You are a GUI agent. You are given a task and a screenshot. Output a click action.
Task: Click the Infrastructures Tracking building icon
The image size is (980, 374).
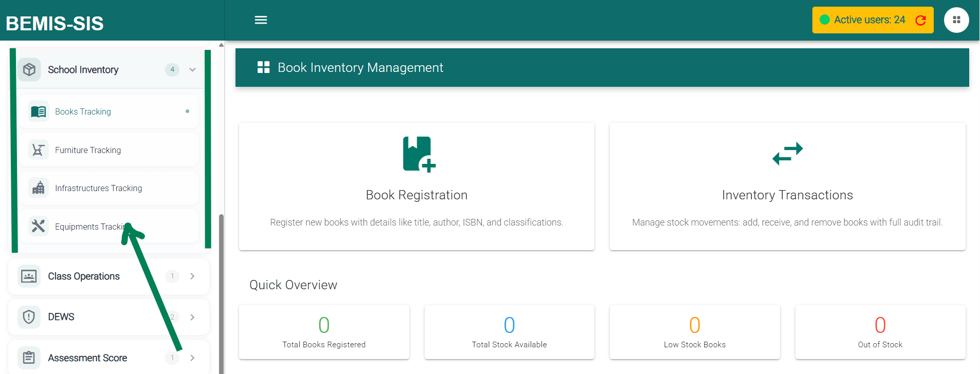coord(39,188)
